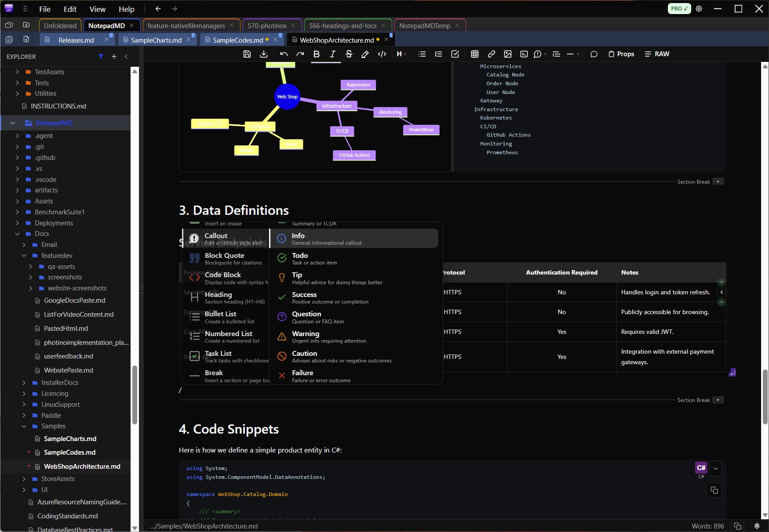Open the SampleCharts.md document tab
This screenshot has width=769, height=532.
click(x=157, y=40)
